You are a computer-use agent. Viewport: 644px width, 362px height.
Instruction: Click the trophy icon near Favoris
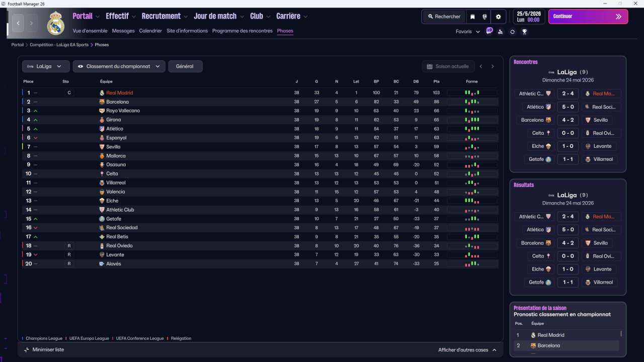[x=524, y=32]
